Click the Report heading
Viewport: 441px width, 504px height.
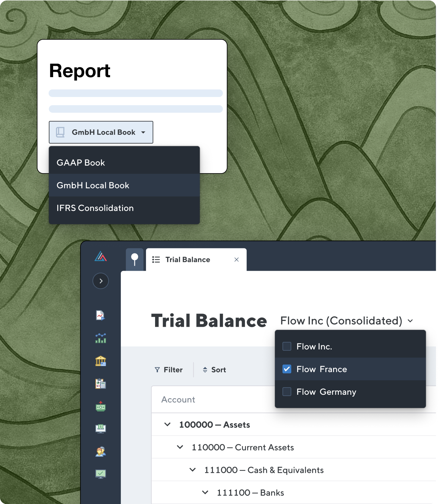(x=80, y=71)
